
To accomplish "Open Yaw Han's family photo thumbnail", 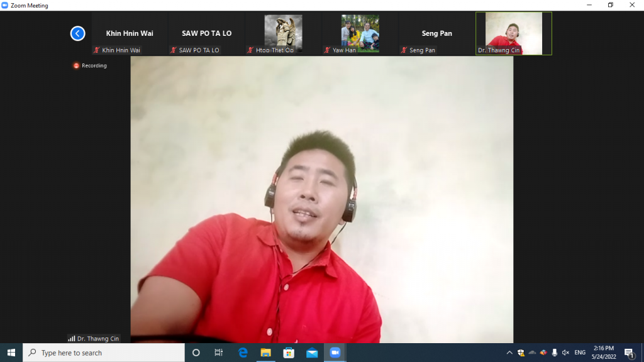I will [x=360, y=33].
